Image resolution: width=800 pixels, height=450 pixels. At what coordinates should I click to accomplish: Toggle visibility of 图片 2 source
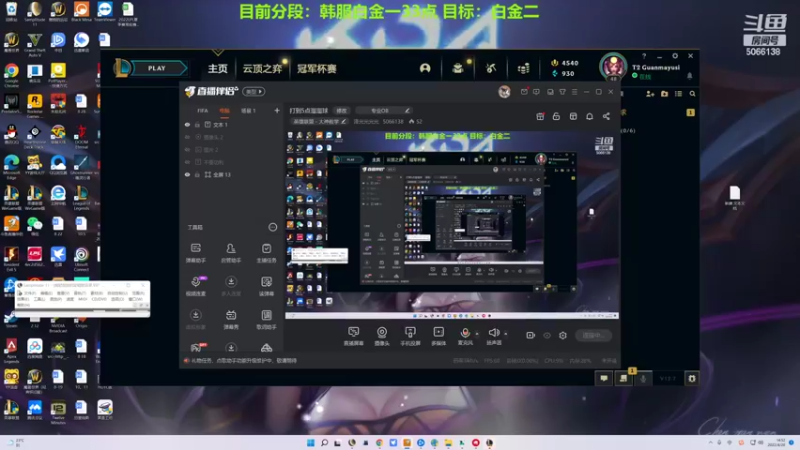(187, 149)
